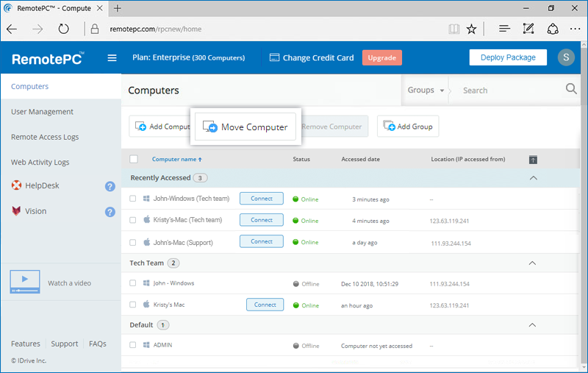Open the hamburger menu next to the logo

click(x=112, y=58)
